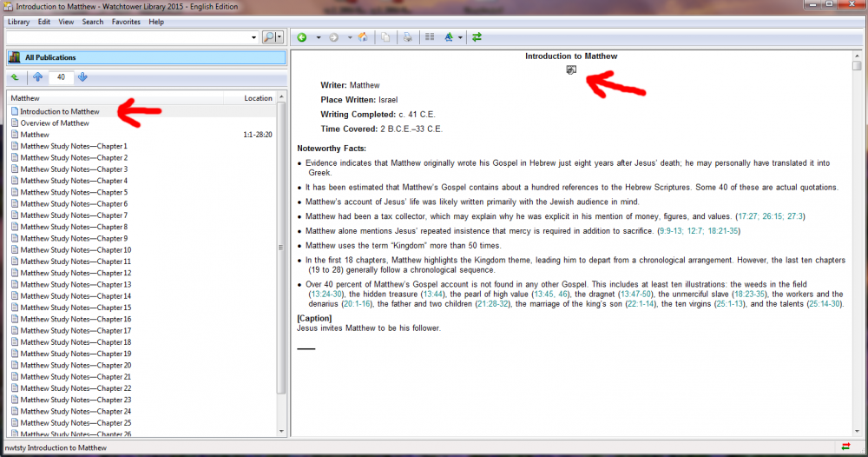Select Overview of Matthew in the list
Image resolution: width=868 pixels, height=457 pixels.
(55, 123)
